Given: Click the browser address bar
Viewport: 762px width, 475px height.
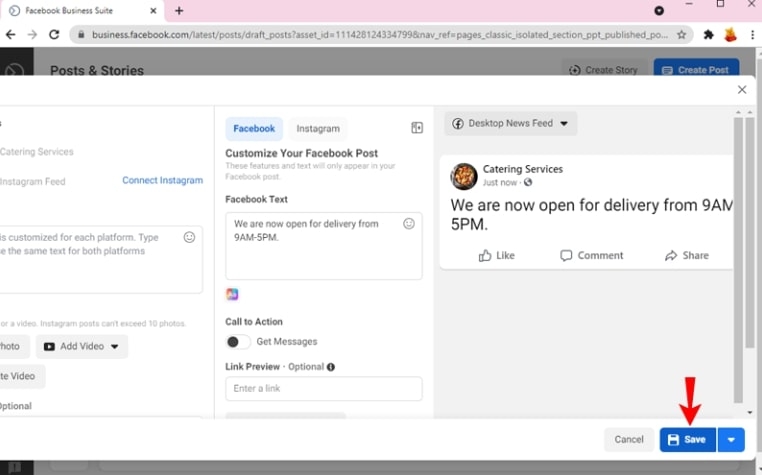Looking at the screenshot, I should coord(379,35).
